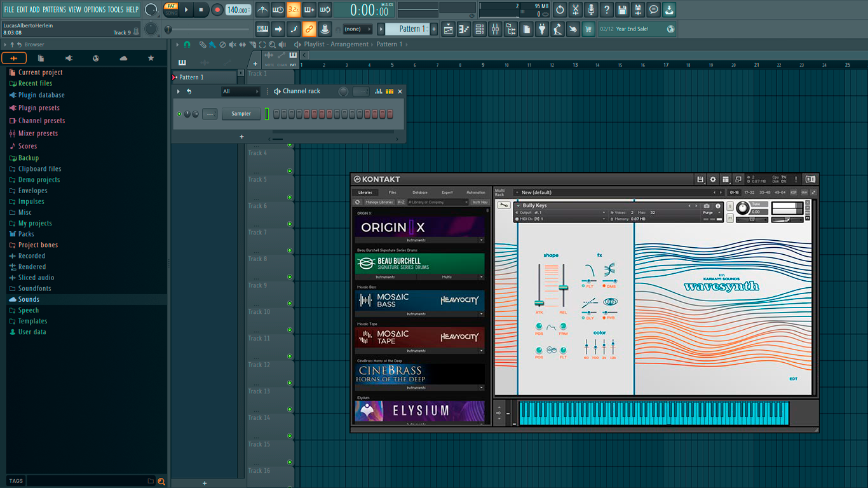Open the New (default) multi rack dropdown
Viewport: 868px width, 488px height.
point(618,193)
